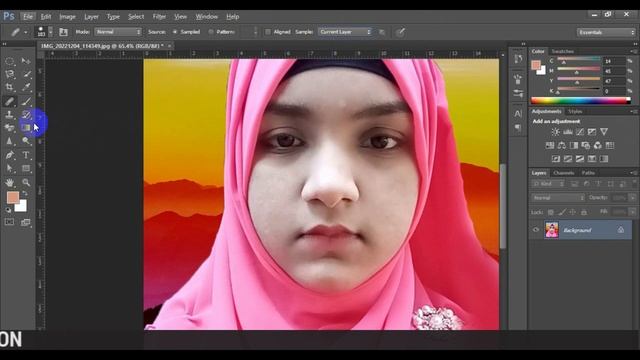Select the Clone Stamp tool
Viewport: 640px width, 360px height.
click(x=9, y=115)
